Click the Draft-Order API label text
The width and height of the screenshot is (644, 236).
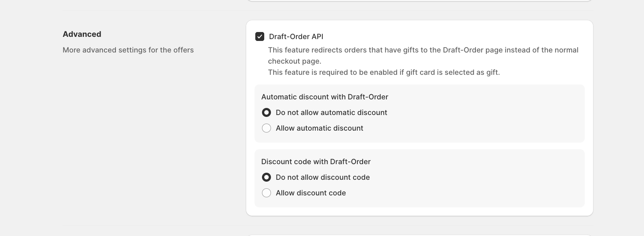296,36
